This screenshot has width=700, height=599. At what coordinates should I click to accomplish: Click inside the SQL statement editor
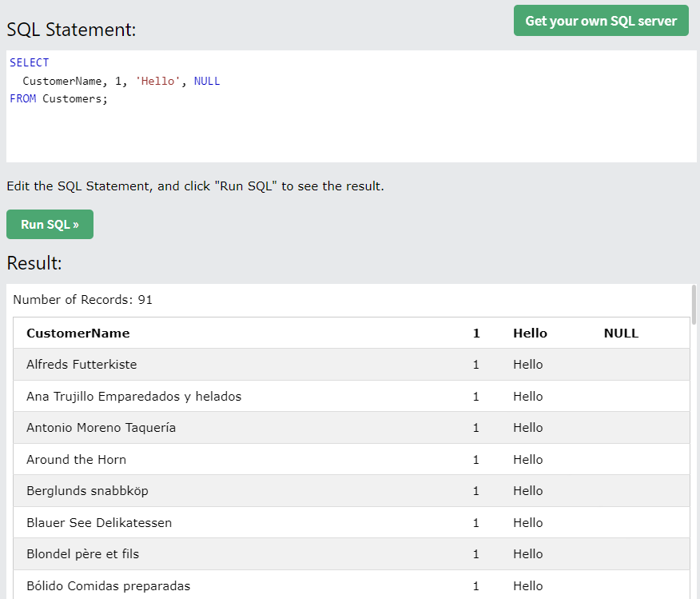coord(351,106)
